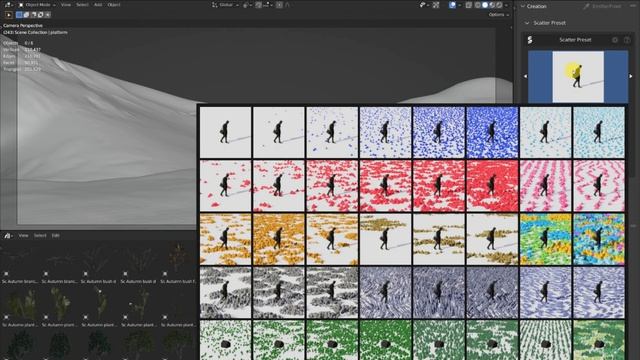Pick the densest solid red scatter preset

492,186
